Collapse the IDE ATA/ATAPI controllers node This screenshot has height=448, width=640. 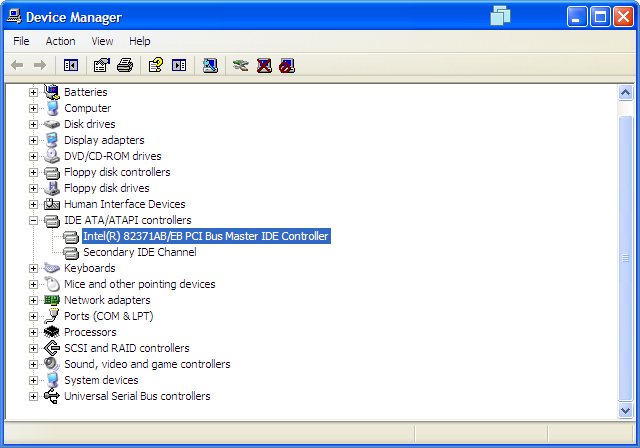point(33,220)
